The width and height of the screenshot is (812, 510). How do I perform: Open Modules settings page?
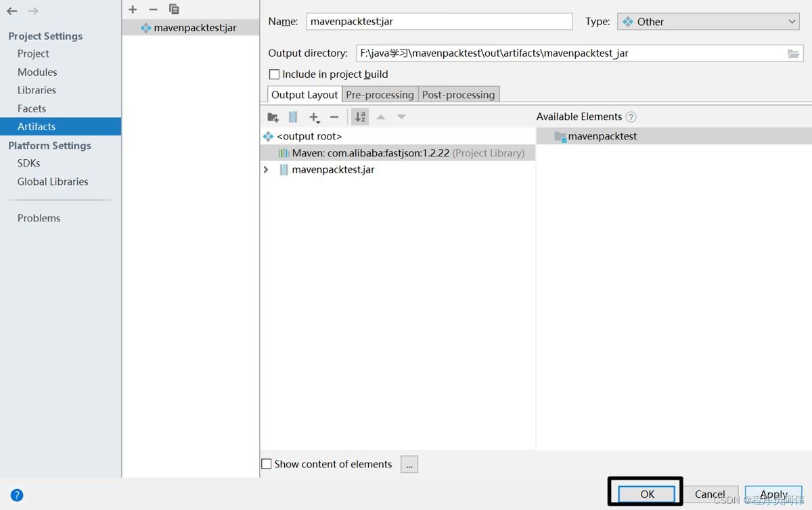(x=37, y=72)
